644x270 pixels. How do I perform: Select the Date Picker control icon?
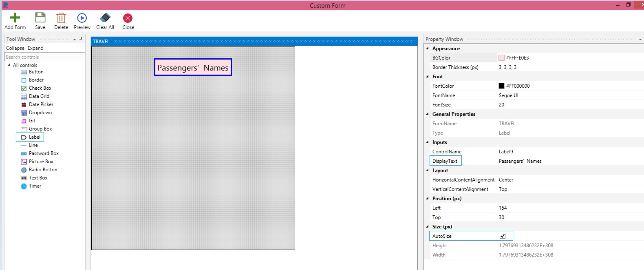pyautogui.click(x=24, y=105)
